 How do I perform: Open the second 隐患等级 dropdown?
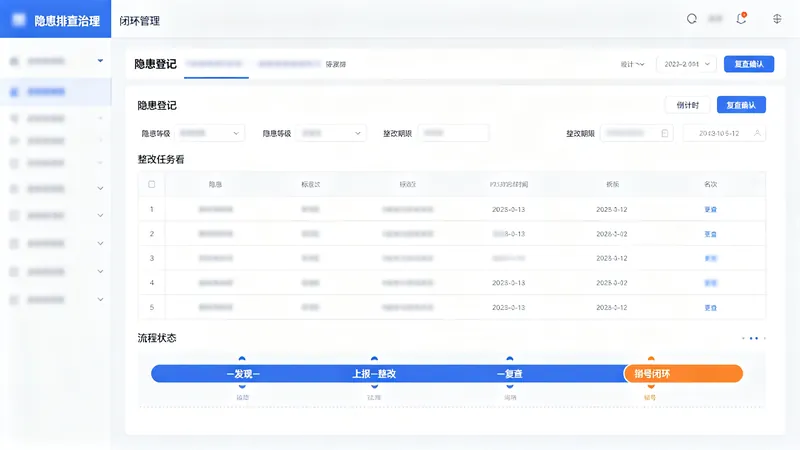[331, 133]
